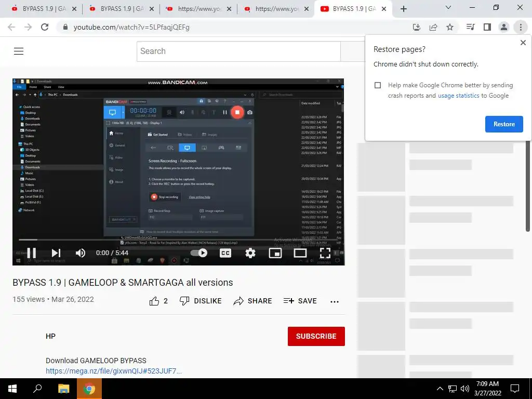This screenshot has height=399, width=532.
Task: Show hidden system tray icons
Action: (440, 389)
